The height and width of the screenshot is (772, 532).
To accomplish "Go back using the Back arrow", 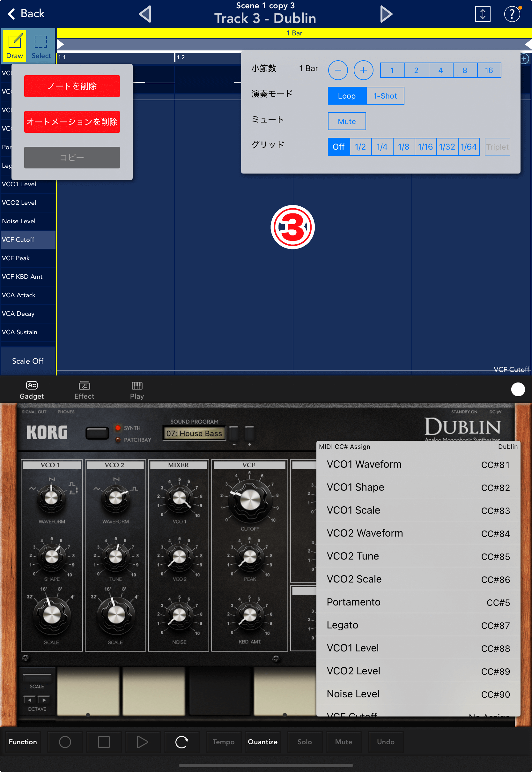I will (x=26, y=14).
